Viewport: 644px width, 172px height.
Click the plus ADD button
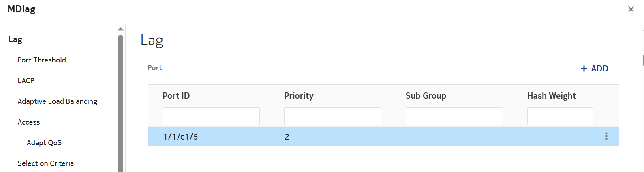594,69
